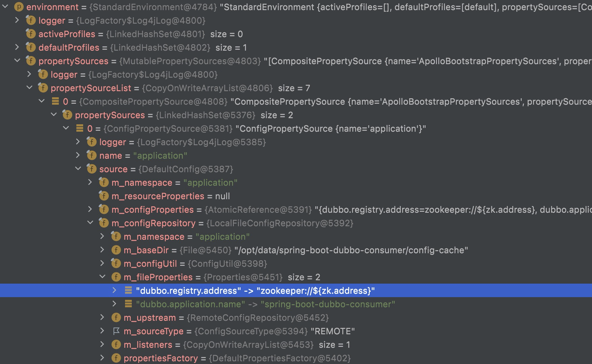592x364 pixels.
Task: Click the list icon on the dubbo.application.name row
Action: point(128,304)
